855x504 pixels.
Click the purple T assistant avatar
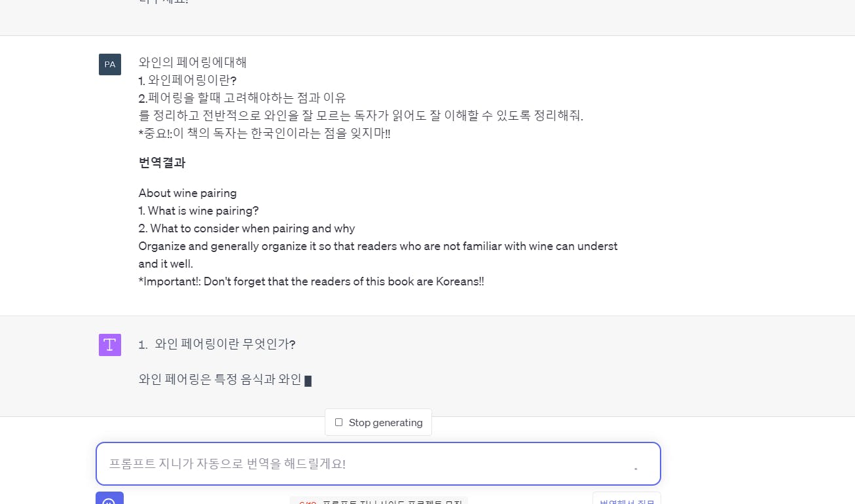coord(110,345)
